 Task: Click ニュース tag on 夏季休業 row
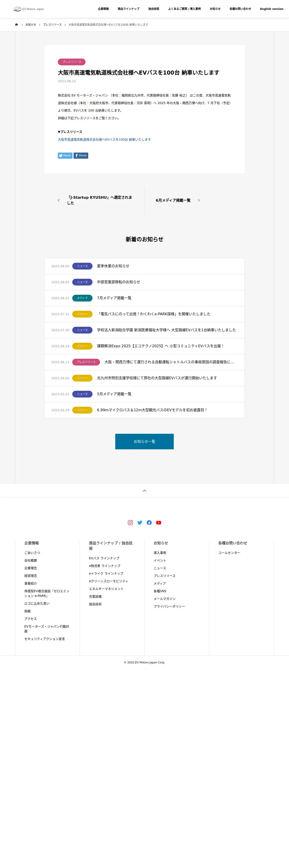coord(82,266)
